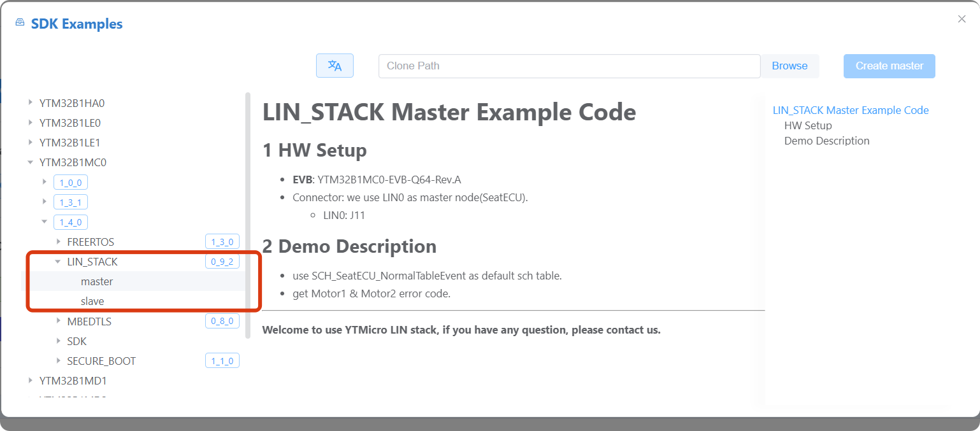Image resolution: width=980 pixels, height=431 pixels.
Task: Select the FREERTOS tree item
Action: (90, 242)
